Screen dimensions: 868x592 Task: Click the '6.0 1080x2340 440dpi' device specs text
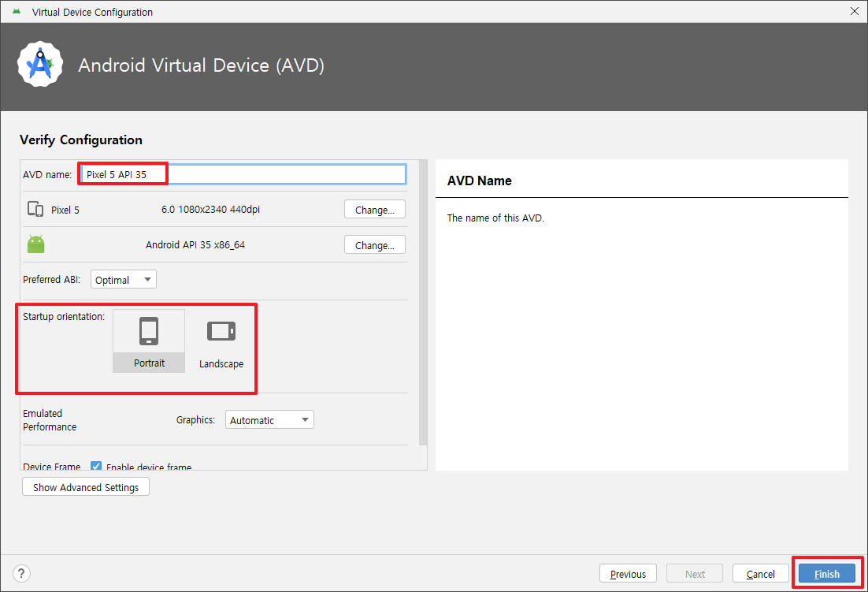click(210, 210)
